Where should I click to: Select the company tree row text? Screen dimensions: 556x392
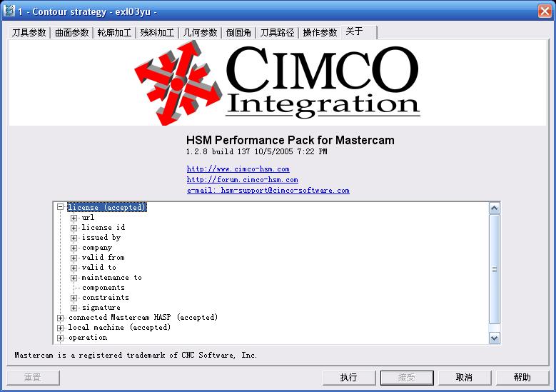[x=97, y=248]
